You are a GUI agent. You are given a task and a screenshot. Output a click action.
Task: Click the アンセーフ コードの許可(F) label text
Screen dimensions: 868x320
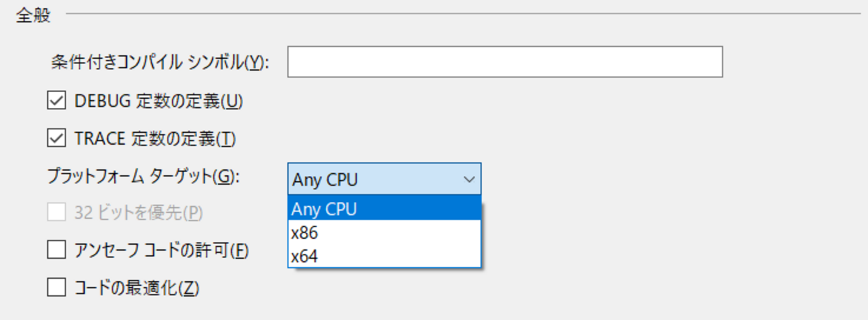(x=161, y=251)
